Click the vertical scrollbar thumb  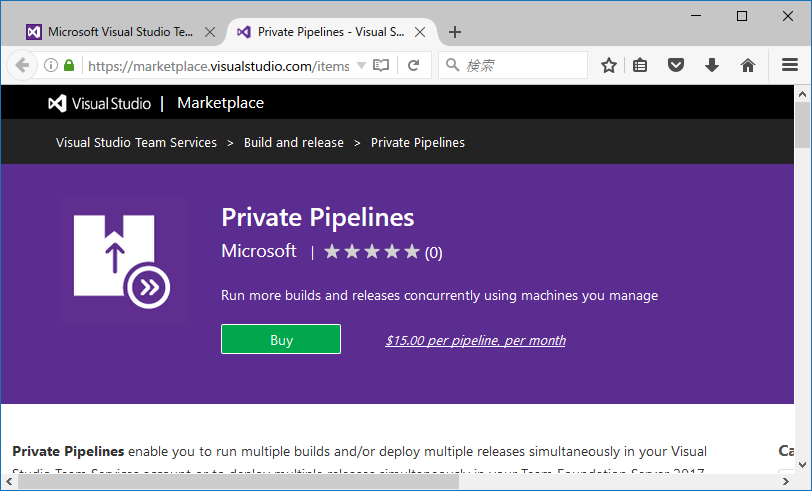pos(802,125)
